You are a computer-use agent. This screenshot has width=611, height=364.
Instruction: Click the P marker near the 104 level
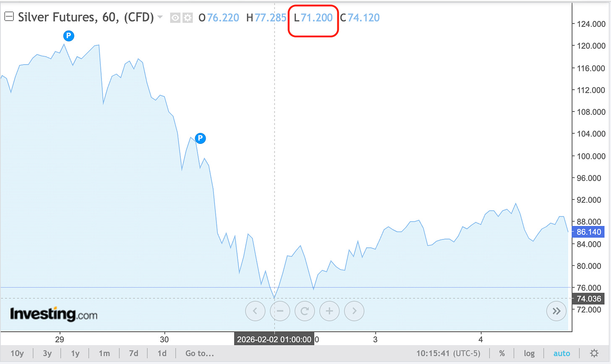click(x=201, y=138)
